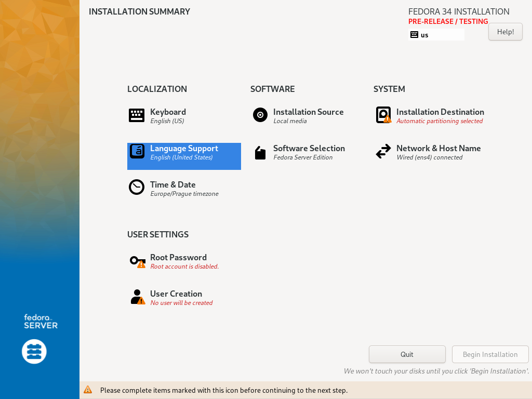Click Begin Installation button
Viewport: 532px width, 399px height.
[x=490, y=354]
